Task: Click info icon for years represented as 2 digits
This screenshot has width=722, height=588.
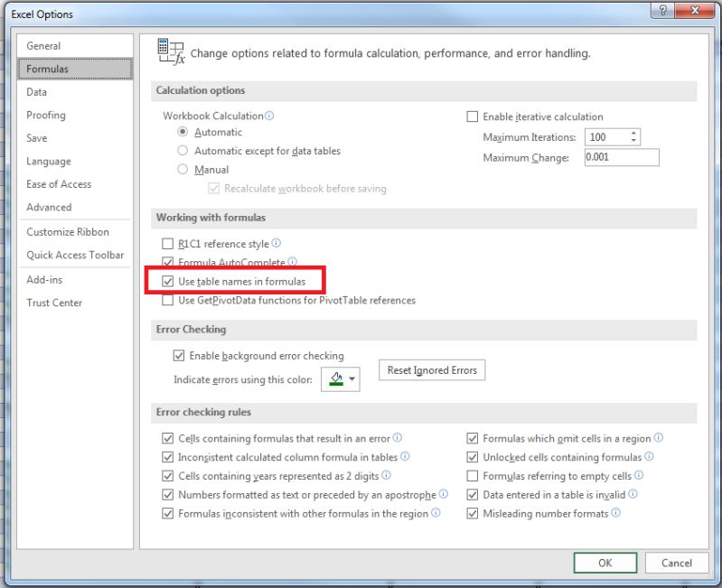Action: (x=387, y=475)
